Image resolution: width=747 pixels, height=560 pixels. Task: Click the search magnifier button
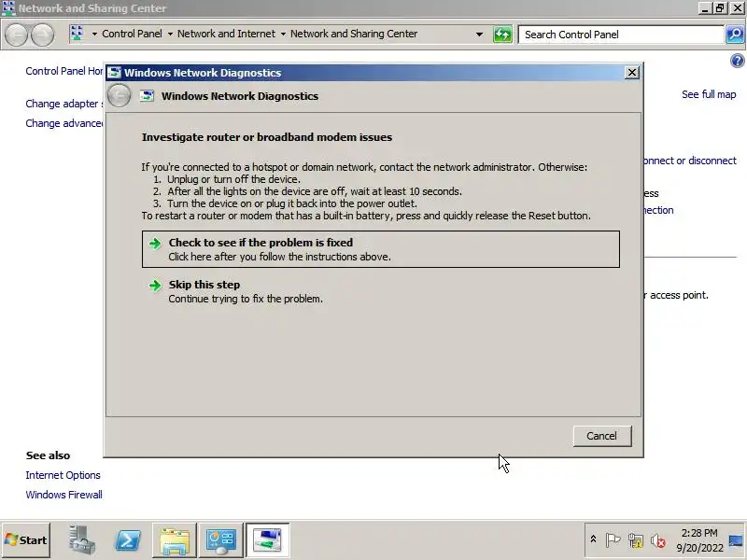(735, 35)
